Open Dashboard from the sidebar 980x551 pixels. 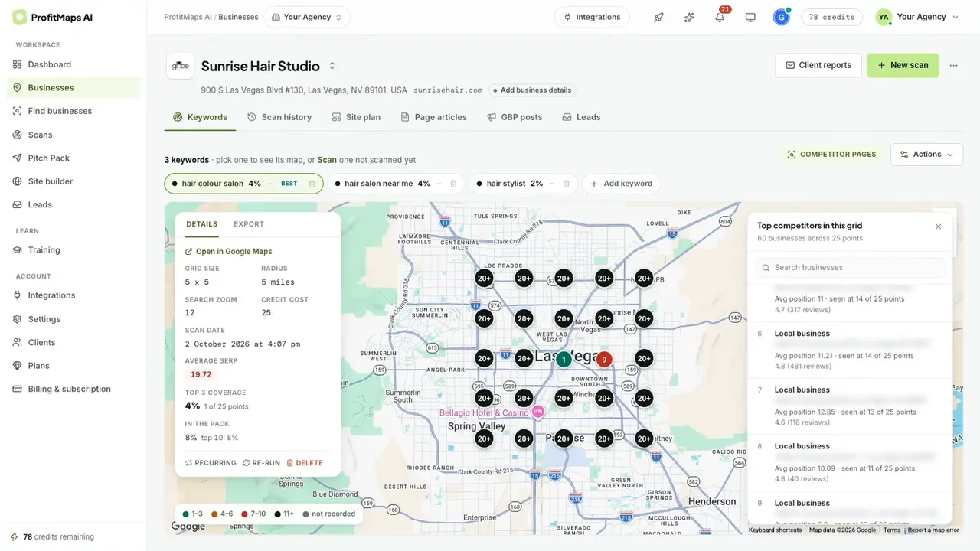tap(73, 64)
